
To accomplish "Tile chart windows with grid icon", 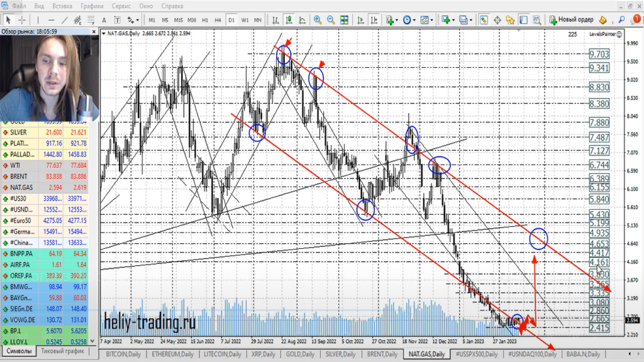I will point(345,20).
